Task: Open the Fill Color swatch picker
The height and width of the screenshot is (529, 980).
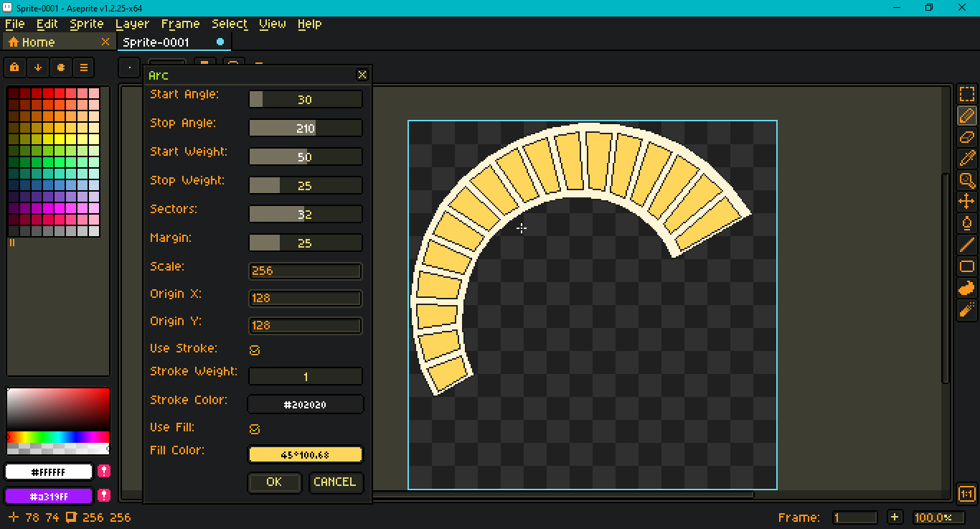Action: (305, 454)
